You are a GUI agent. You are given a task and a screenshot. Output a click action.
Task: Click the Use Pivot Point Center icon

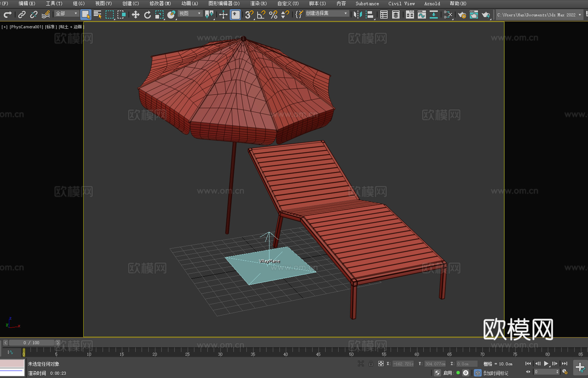click(209, 14)
